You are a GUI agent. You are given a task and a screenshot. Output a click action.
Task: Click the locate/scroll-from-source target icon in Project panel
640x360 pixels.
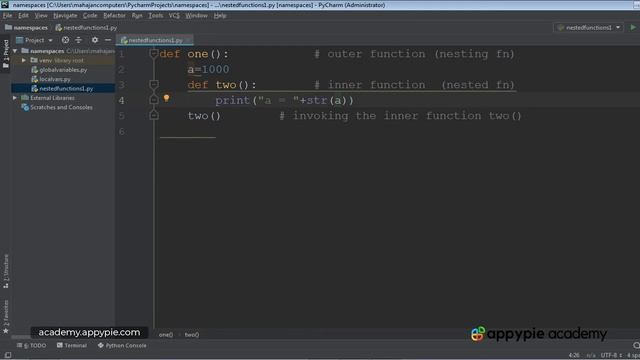coord(65,40)
